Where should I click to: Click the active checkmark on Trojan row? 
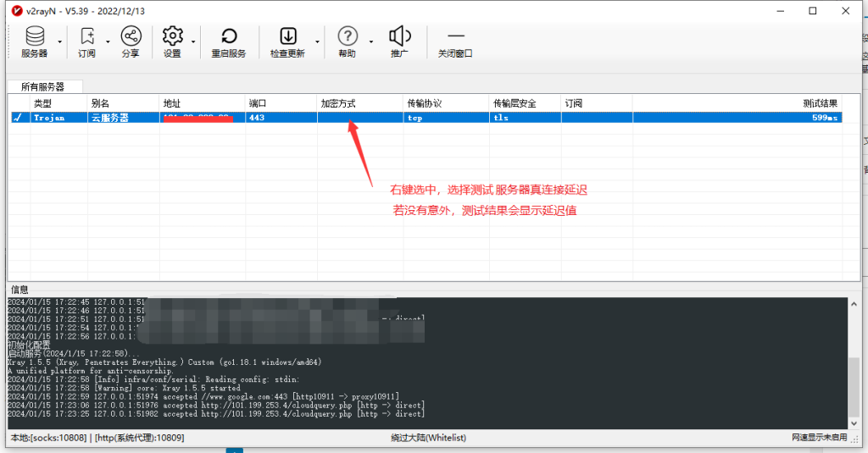point(19,117)
